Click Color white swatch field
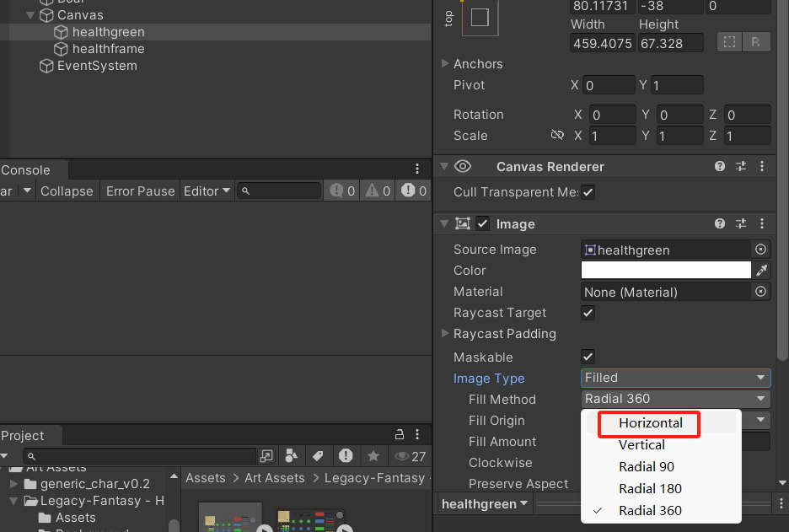Image resolution: width=789 pixels, height=532 pixels. (x=666, y=271)
